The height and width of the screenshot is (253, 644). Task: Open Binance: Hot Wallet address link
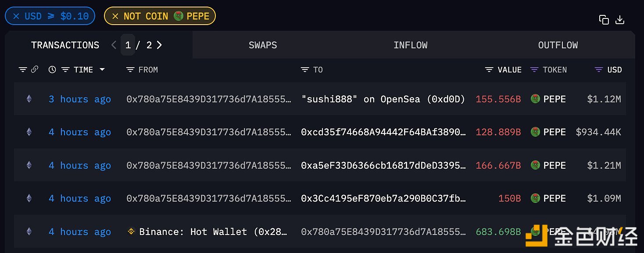tap(213, 231)
